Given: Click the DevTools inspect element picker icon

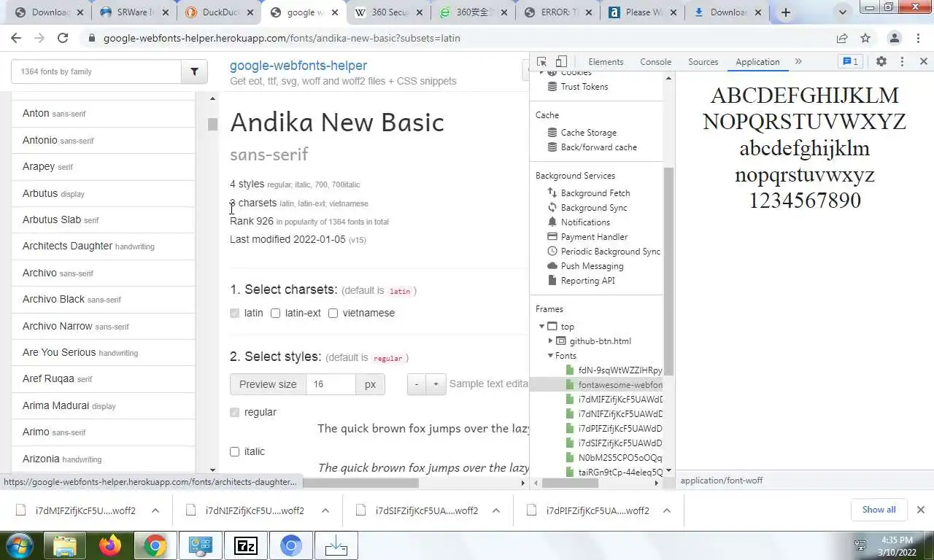Looking at the screenshot, I should coord(541,62).
